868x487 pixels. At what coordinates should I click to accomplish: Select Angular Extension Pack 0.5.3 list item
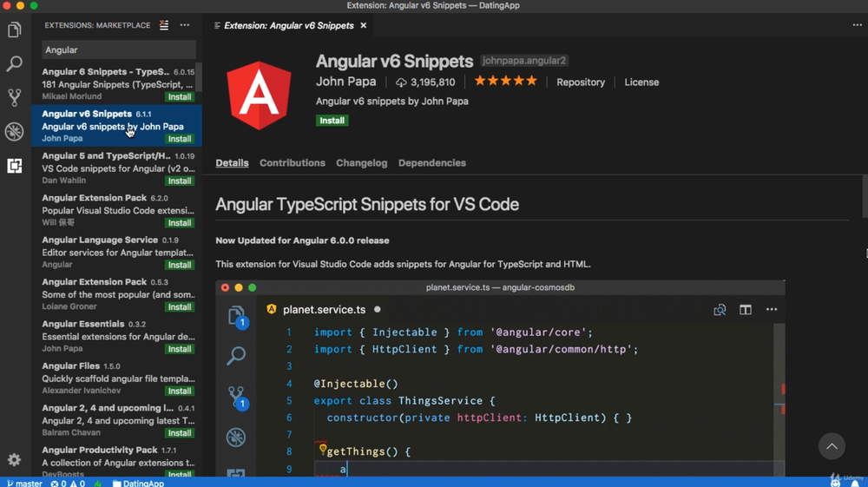[116, 294]
